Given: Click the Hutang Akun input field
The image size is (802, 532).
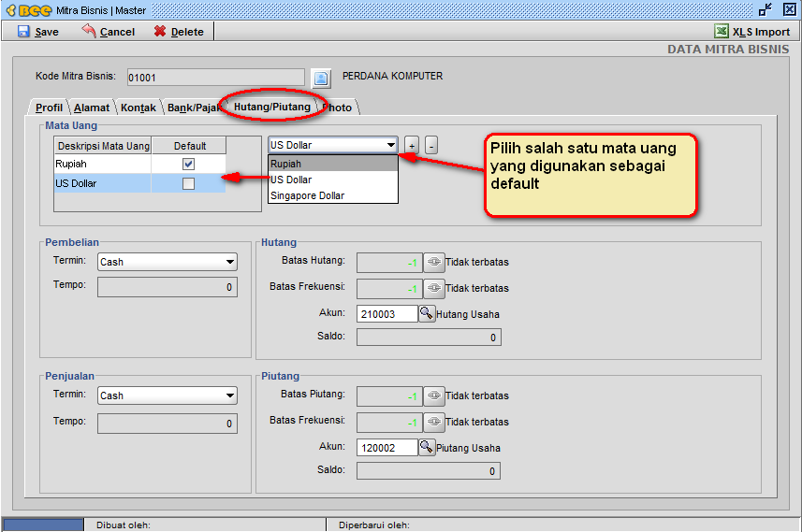Looking at the screenshot, I should [386, 314].
